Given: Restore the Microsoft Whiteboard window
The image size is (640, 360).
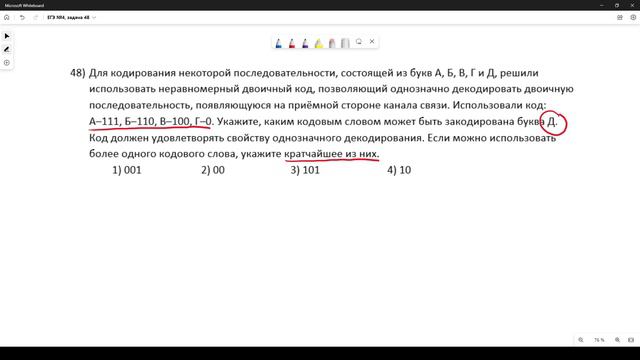Looking at the screenshot, I should [617, 5].
